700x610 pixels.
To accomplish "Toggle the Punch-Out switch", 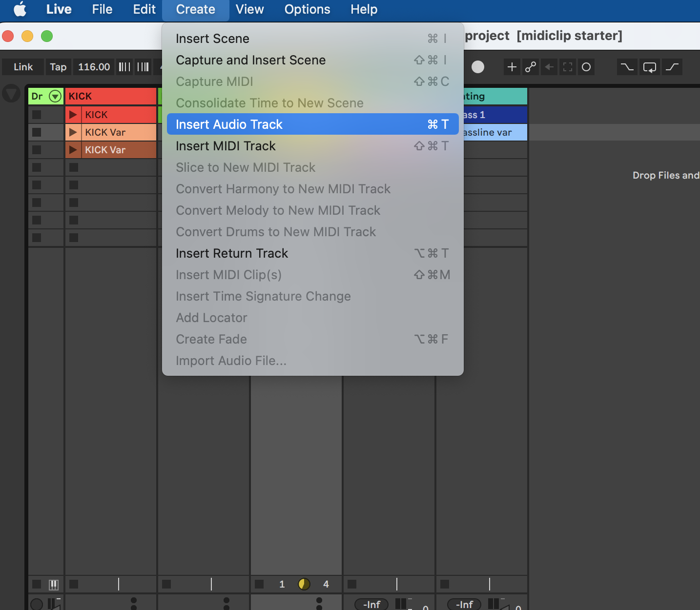I will click(x=672, y=67).
